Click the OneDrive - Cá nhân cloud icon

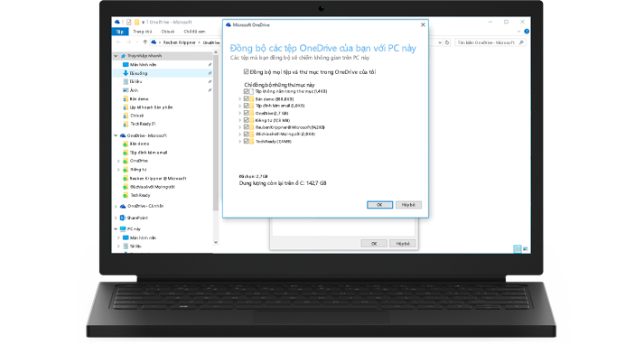coord(123,206)
